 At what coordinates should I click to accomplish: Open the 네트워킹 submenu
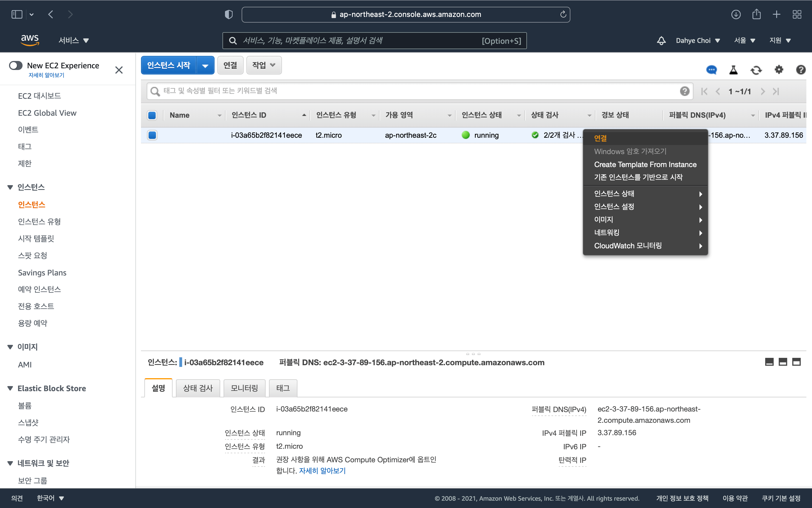645,233
